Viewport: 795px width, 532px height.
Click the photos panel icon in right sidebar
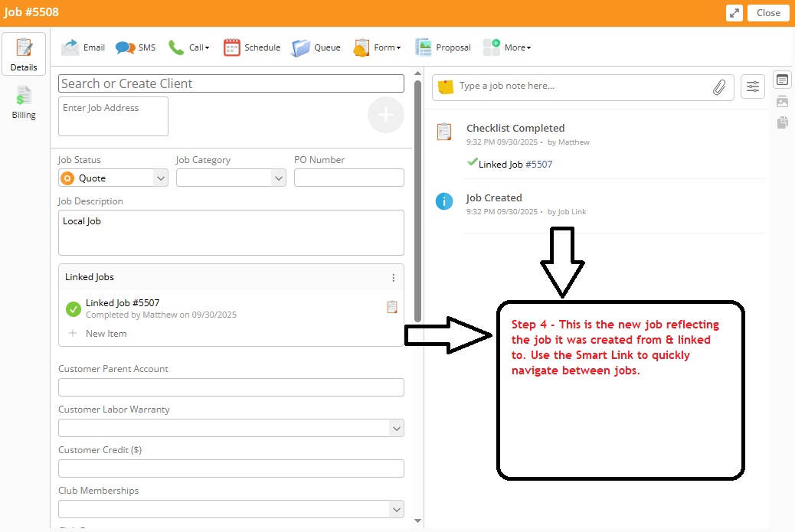(x=782, y=100)
